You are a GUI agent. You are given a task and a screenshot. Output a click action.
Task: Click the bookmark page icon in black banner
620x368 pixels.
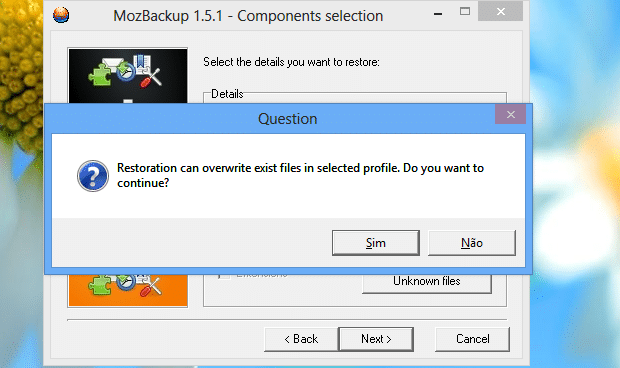pos(141,64)
